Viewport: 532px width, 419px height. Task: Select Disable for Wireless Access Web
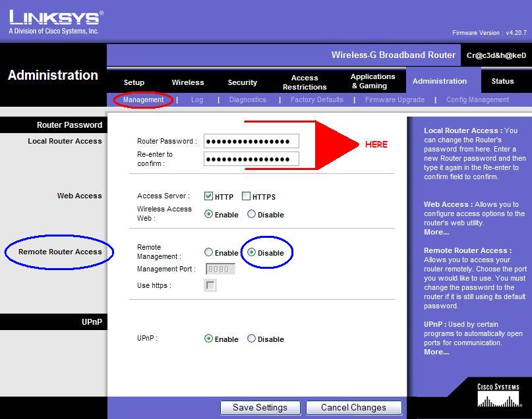pyautogui.click(x=251, y=214)
